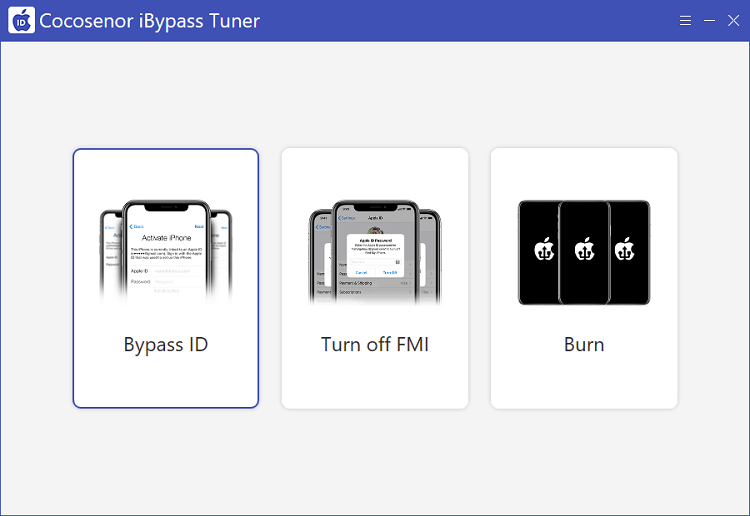Open the Burn feature card
The image size is (750, 516).
[584, 278]
